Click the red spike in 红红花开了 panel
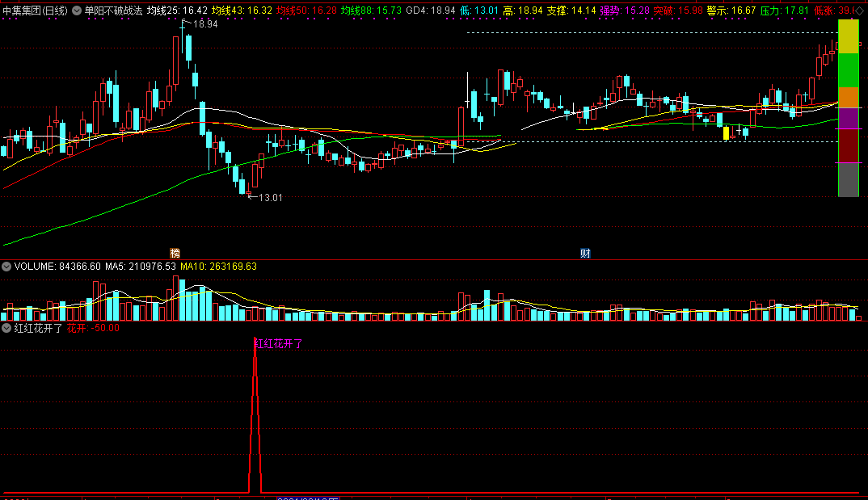868x500 pixels. pyautogui.click(x=255, y=415)
